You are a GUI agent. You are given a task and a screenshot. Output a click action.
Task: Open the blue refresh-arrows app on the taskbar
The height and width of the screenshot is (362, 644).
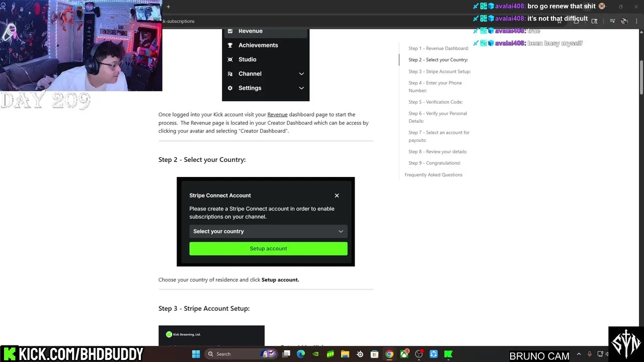tap(434, 354)
